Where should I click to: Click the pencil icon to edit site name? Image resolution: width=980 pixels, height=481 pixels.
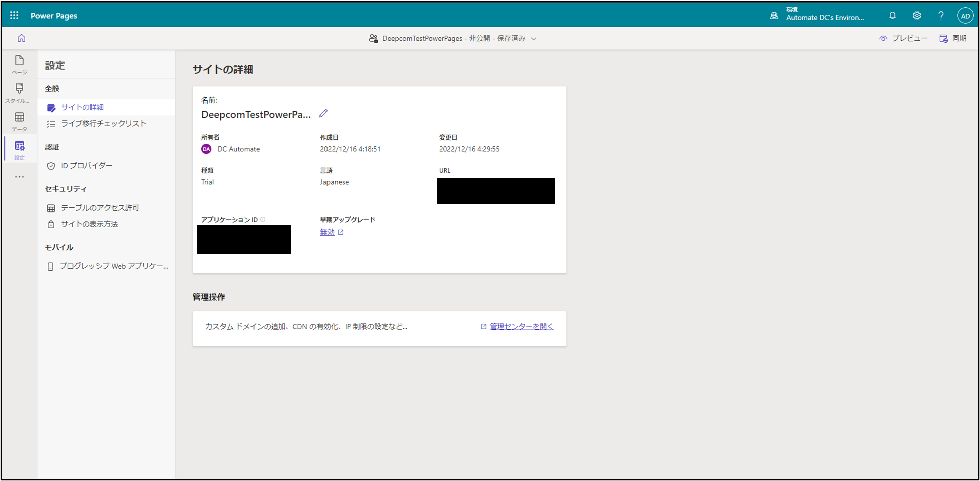click(323, 114)
